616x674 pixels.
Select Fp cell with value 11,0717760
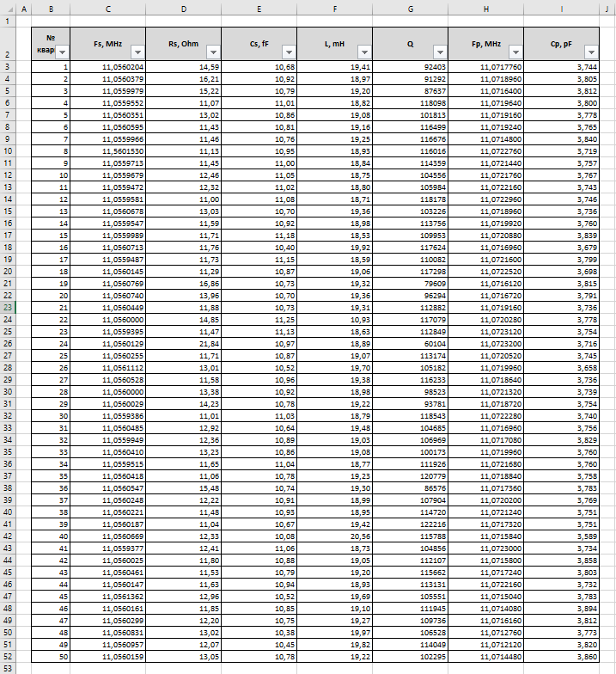[486, 67]
